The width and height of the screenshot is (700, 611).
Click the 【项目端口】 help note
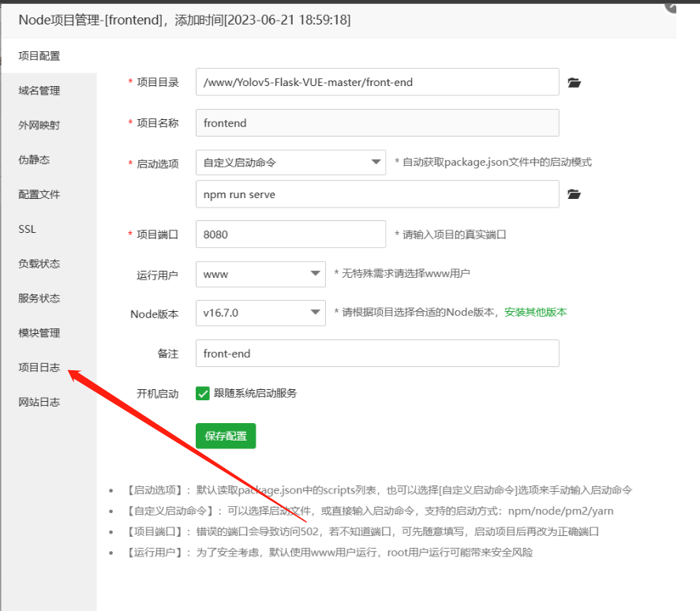tap(361, 531)
